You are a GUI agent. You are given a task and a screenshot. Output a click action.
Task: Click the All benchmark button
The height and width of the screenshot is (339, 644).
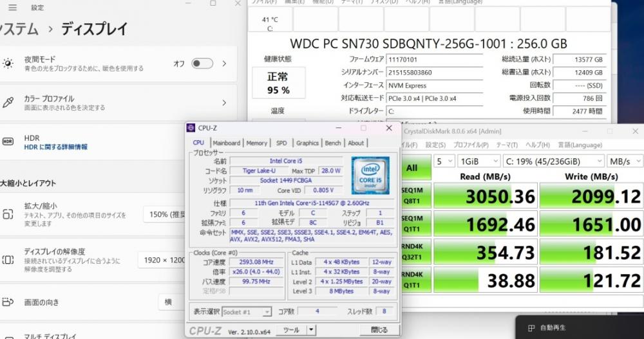click(x=417, y=167)
